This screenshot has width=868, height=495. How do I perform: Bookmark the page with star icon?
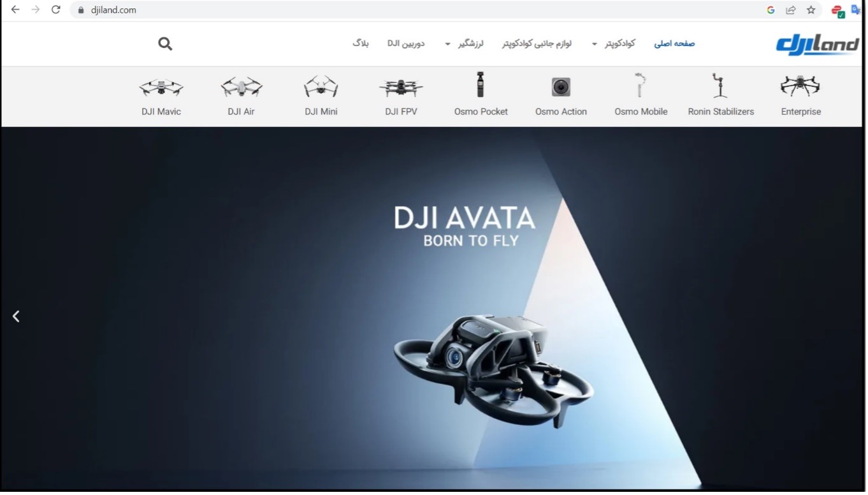coord(811,10)
